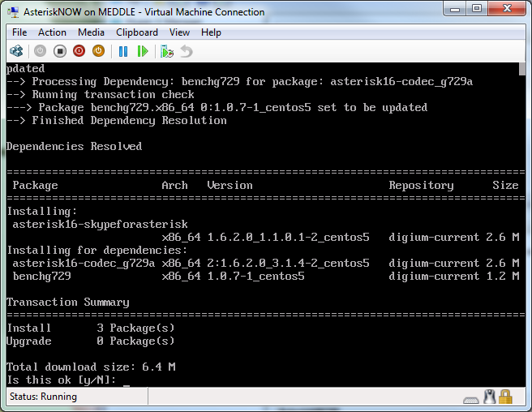Minimize the Virtual Machine Connection window
Image resolution: width=532 pixels, height=412 pixels.
pyautogui.click(x=455, y=8)
